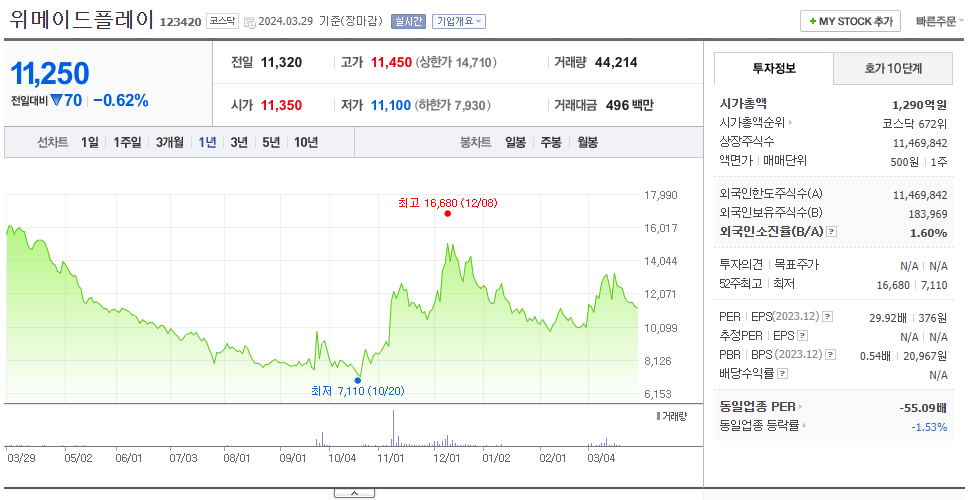Click the 투자의견 label

(741, 265)
